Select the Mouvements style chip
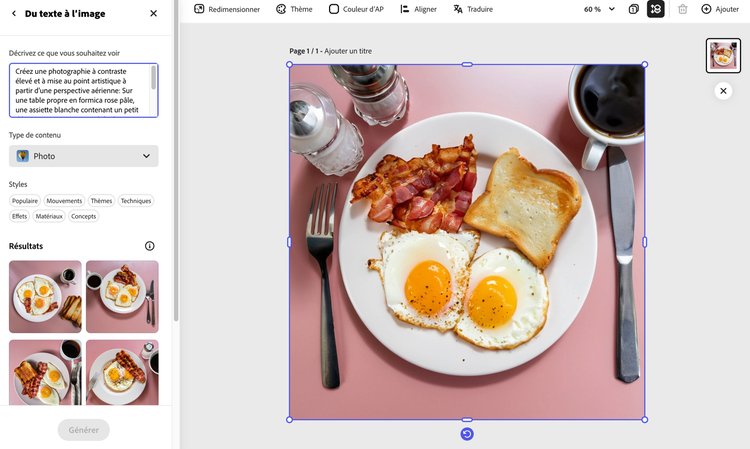The height and width of the screenshot is (449, 750). (64, 201)
